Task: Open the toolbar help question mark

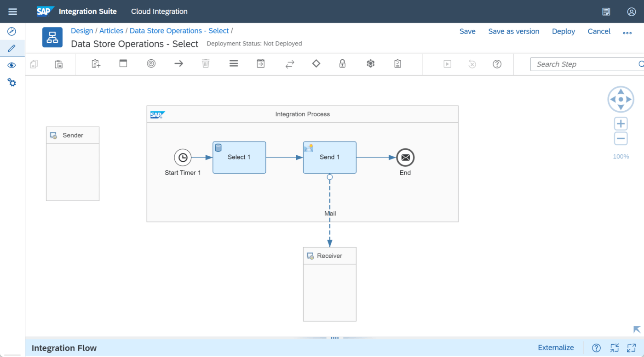Action: click(x=497, y=64)
